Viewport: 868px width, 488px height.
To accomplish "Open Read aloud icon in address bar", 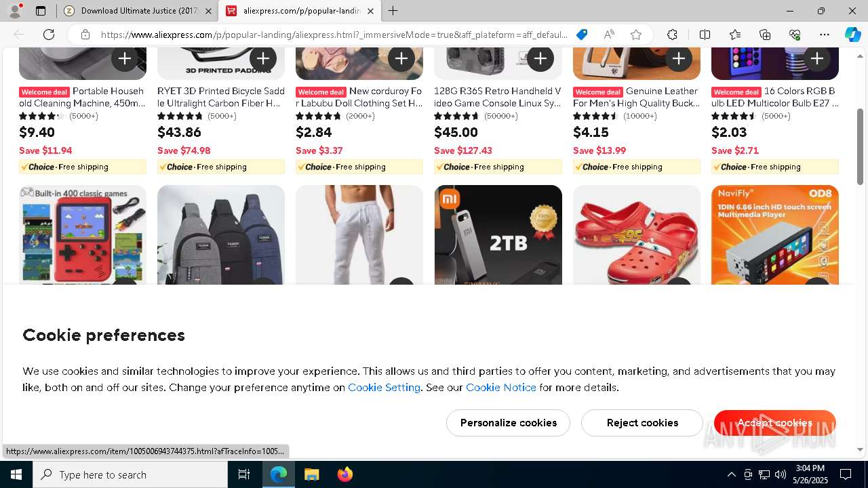I will coord(609,35).
